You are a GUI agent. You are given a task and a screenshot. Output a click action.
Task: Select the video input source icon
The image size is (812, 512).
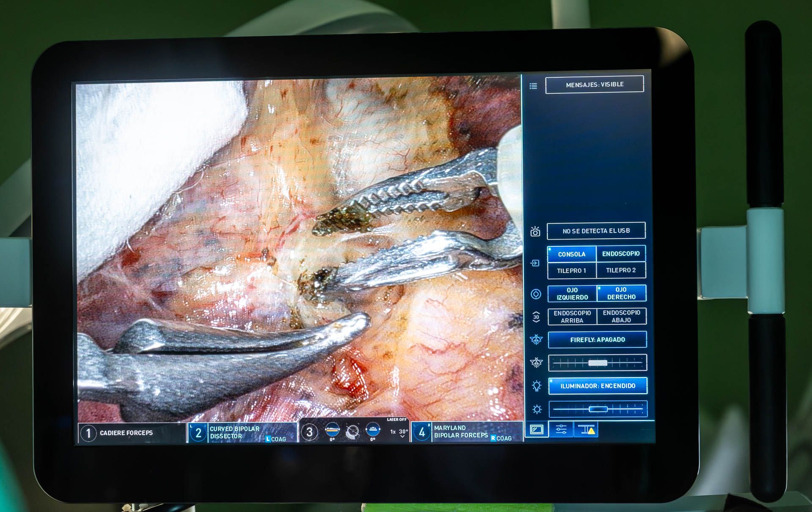point(535,263)
